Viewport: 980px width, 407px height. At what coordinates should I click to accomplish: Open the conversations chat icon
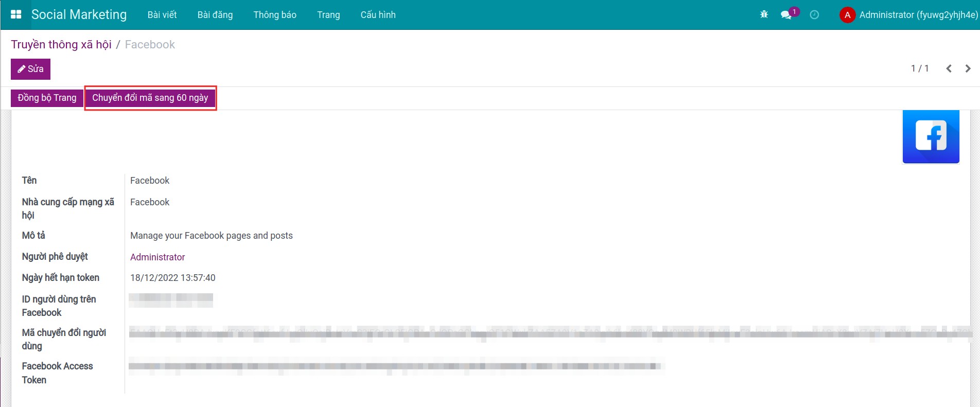point(786,15)
